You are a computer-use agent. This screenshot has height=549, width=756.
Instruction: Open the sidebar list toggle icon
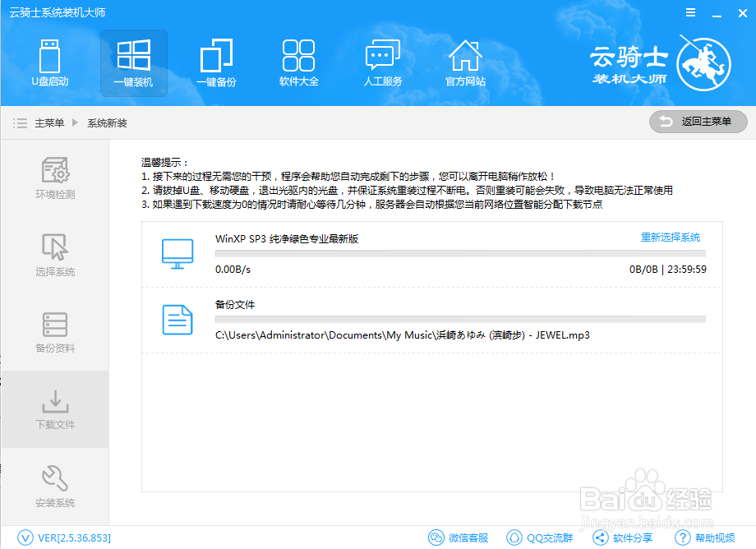[20, 122]
